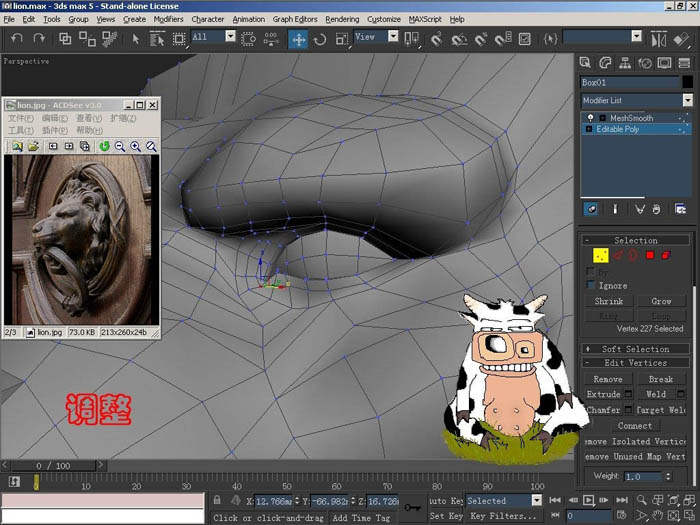Click the Remove vertices button
This screenshot has width=700, height=525.
coord(608,379)
